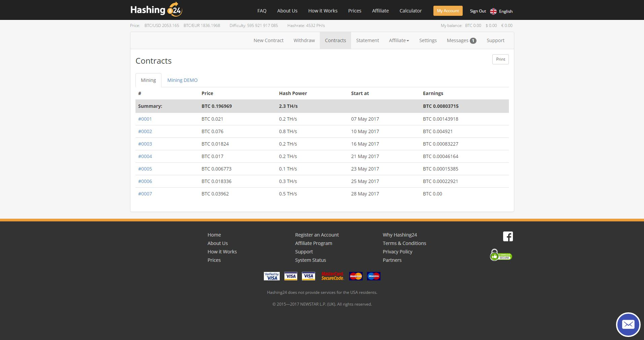Open contract #0007 link
This screenshot has width=644, height=340.
point(145,194)
